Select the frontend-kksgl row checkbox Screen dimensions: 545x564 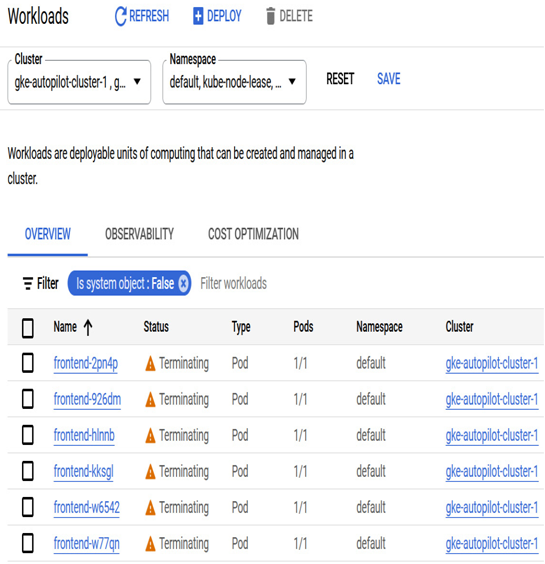tap(28, 471)
